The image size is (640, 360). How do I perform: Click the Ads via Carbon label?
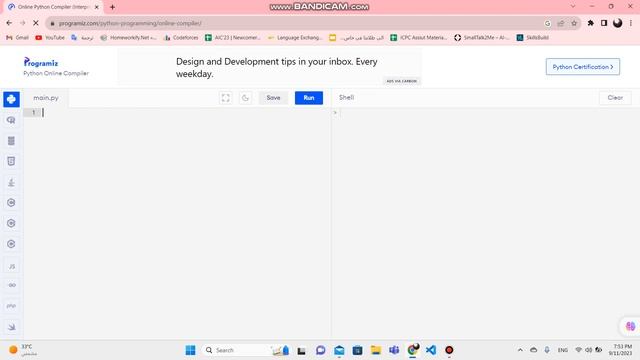coord(402,81)
